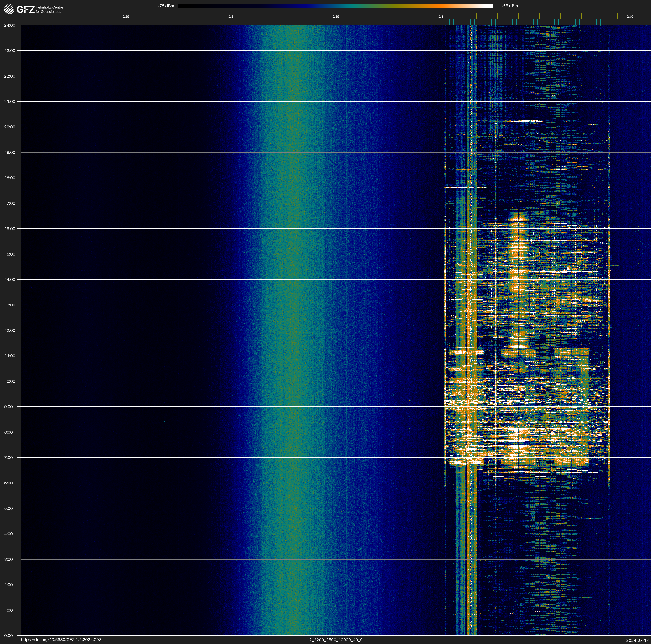Screen dimensions: 651x644
Task: Click the 7:00 time axis label
Action: [x=8, y=458]
